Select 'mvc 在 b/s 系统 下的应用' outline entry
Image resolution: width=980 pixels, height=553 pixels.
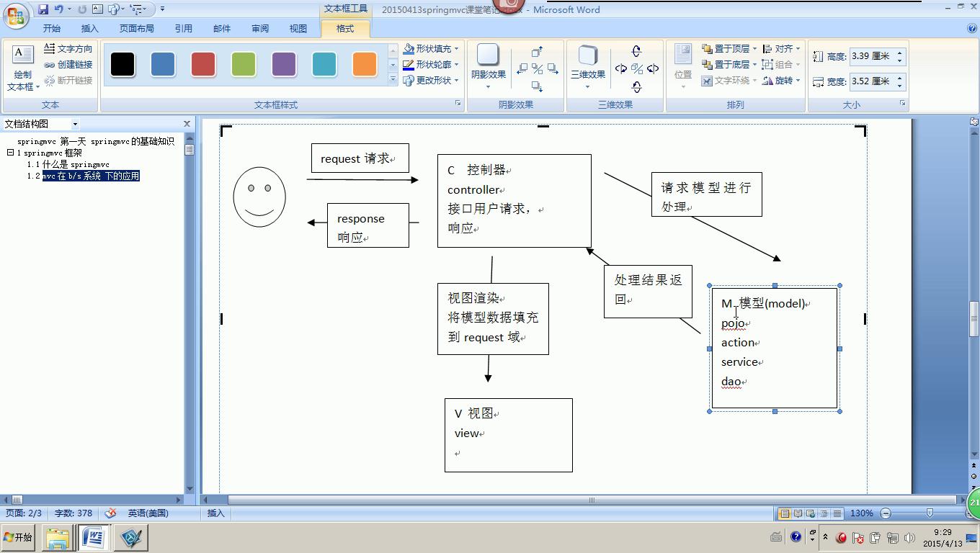coord(91,176)
